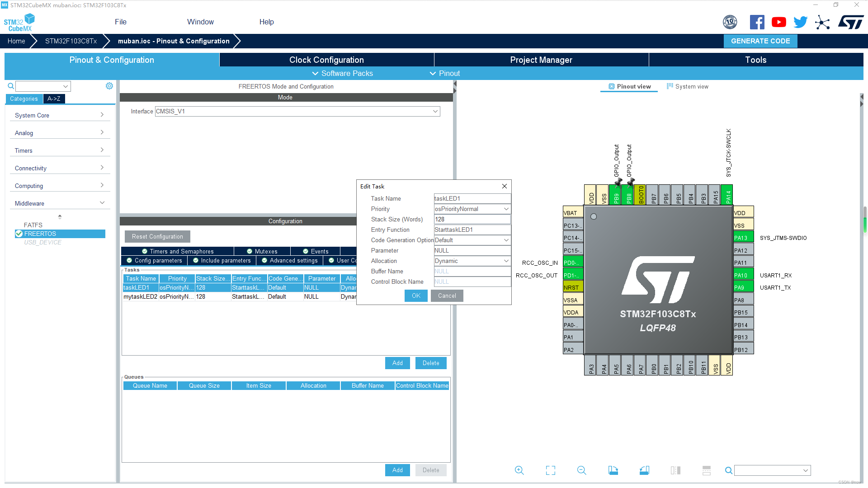Open the ST Facebook page icon
Image resolution: width=868 pixels, height=488 pixels.
click(757, 22)
